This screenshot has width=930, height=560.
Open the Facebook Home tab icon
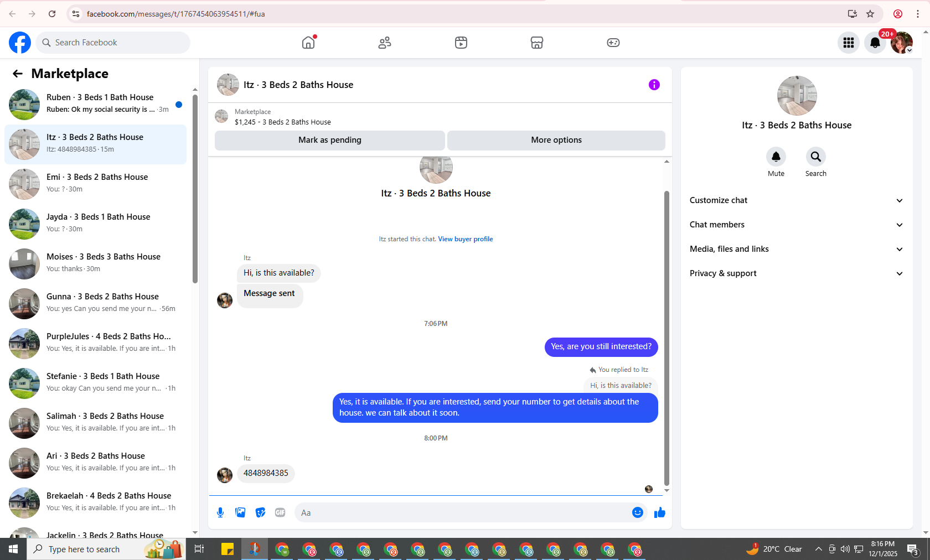click(x=308, y=43)
